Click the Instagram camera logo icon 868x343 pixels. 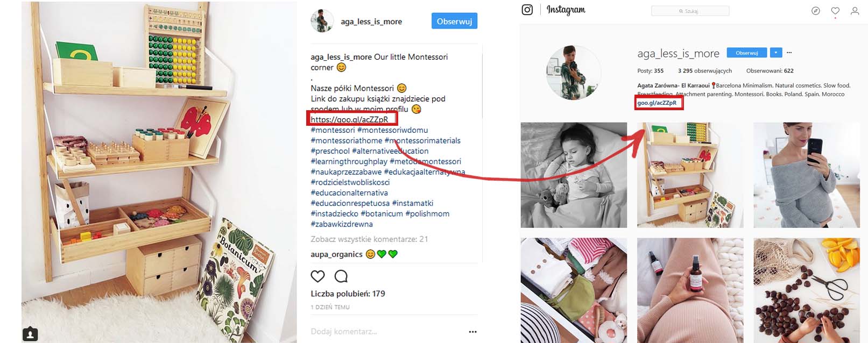point(527,10)
